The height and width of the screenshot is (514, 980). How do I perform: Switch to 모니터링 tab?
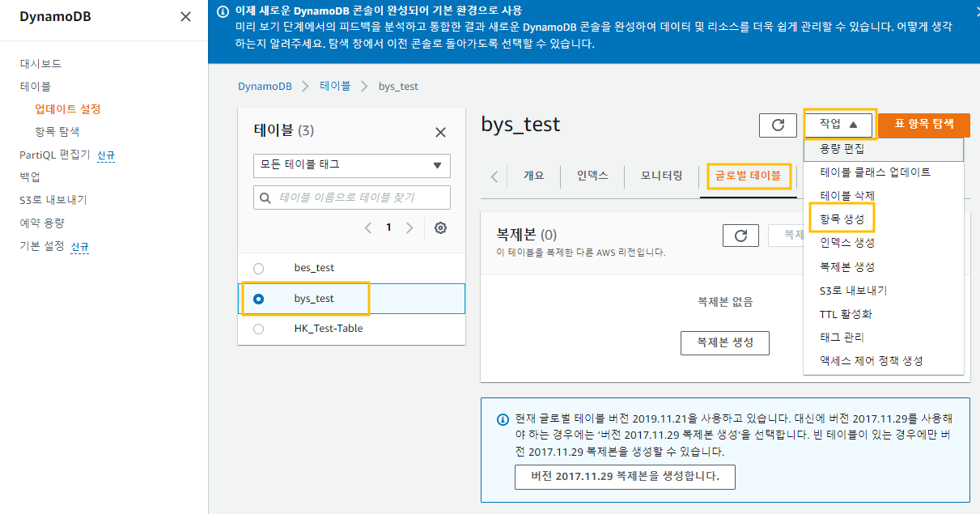[x=661, y=176]
